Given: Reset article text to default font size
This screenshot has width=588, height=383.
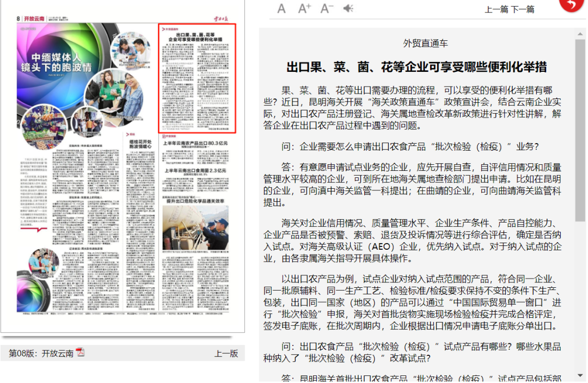Looking at the screenshot, I should 281,9.
